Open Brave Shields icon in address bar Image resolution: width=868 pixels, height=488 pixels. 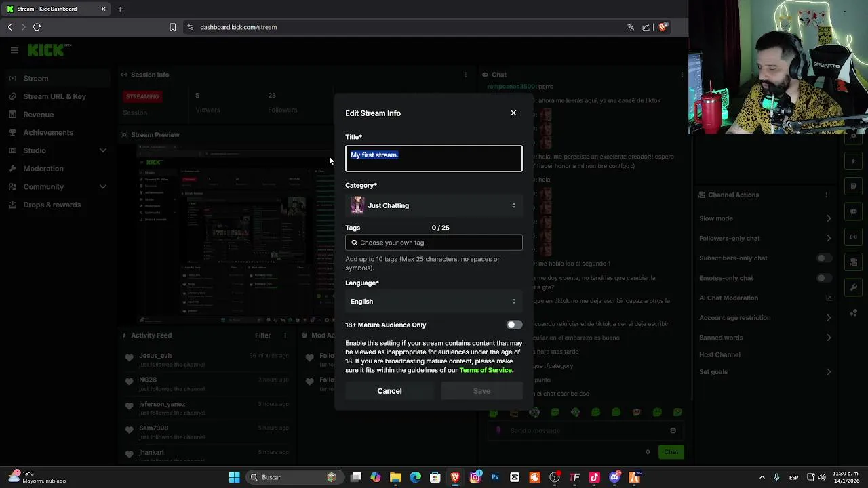[663, 27]
